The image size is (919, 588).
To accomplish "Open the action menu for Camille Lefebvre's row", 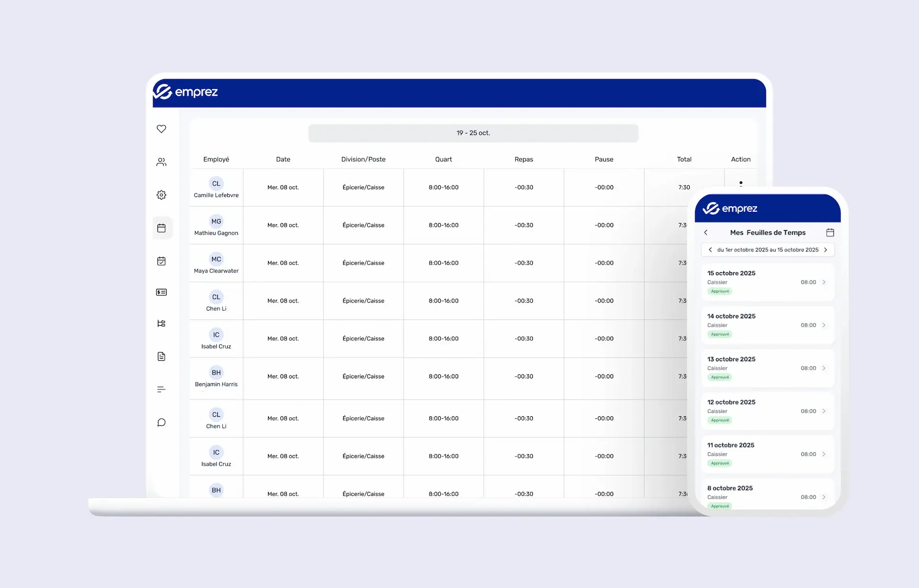I will [741, 183].
